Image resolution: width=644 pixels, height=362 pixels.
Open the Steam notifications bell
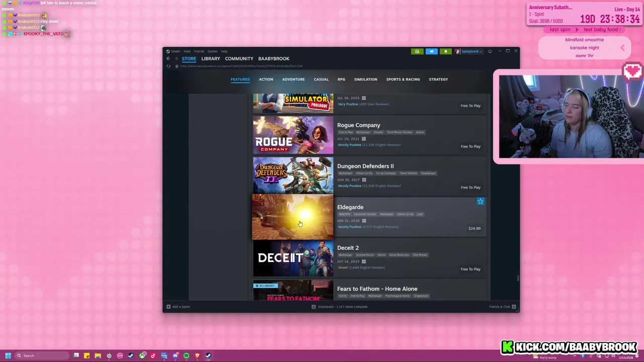(445, 51)
